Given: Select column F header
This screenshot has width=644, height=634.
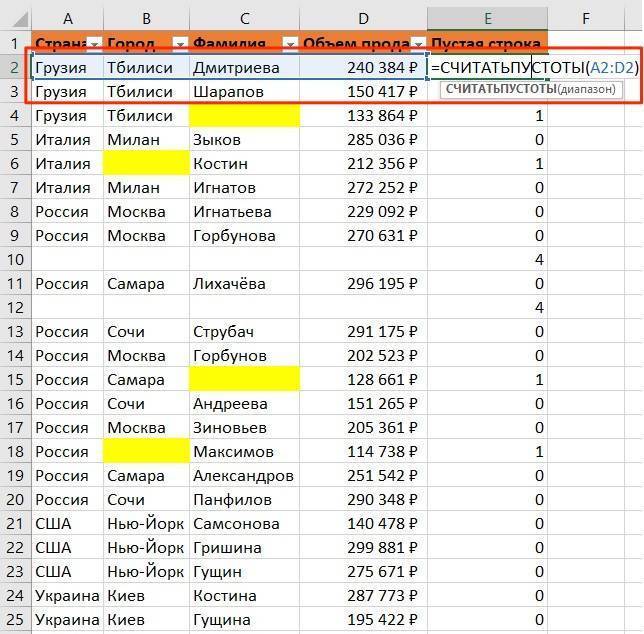Looking at the screenshot, I should pos(586,18).
